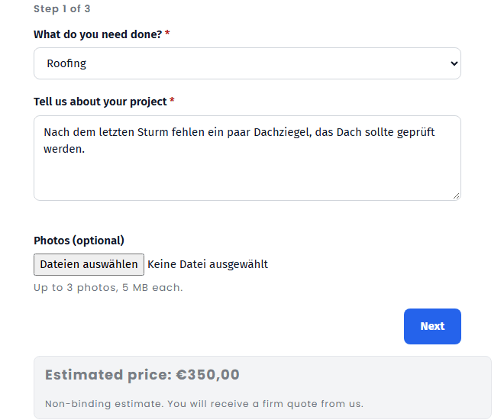Image resolution: width=504 pixels, height=420 pixels.
Task: Click the "Photos (optional)" label
Action: (x=79, y=241)
